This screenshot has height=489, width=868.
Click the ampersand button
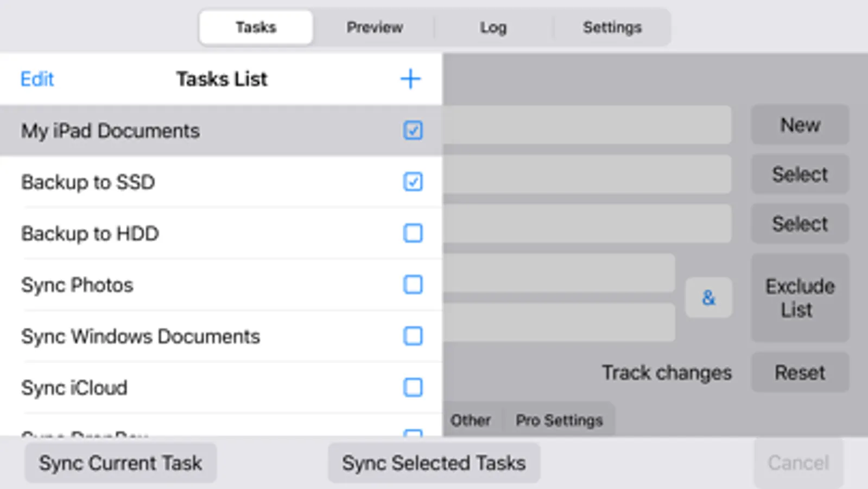[x=708, y=298]
